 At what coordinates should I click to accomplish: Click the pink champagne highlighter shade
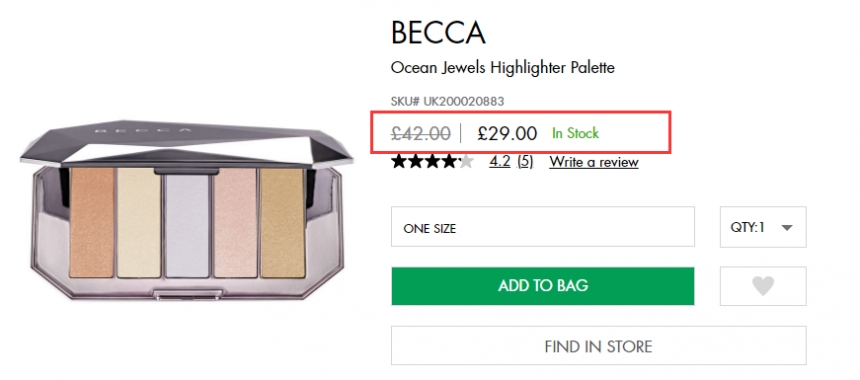click(235, 222)
